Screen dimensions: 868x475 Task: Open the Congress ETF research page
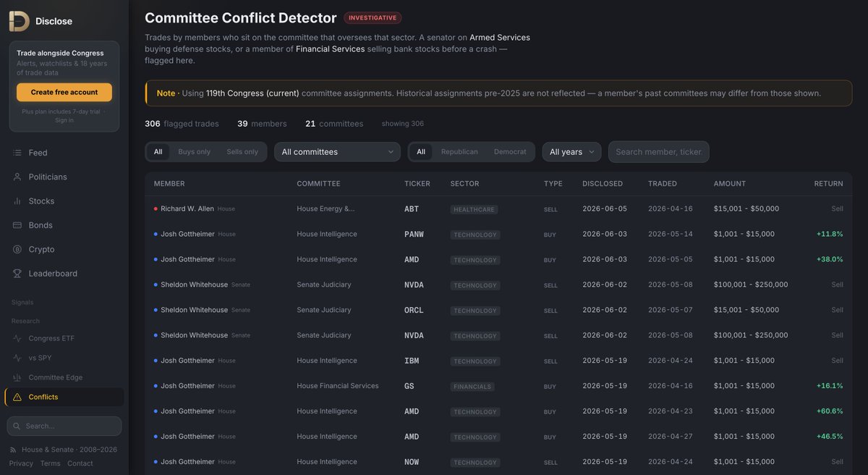(x=64, y=338)
